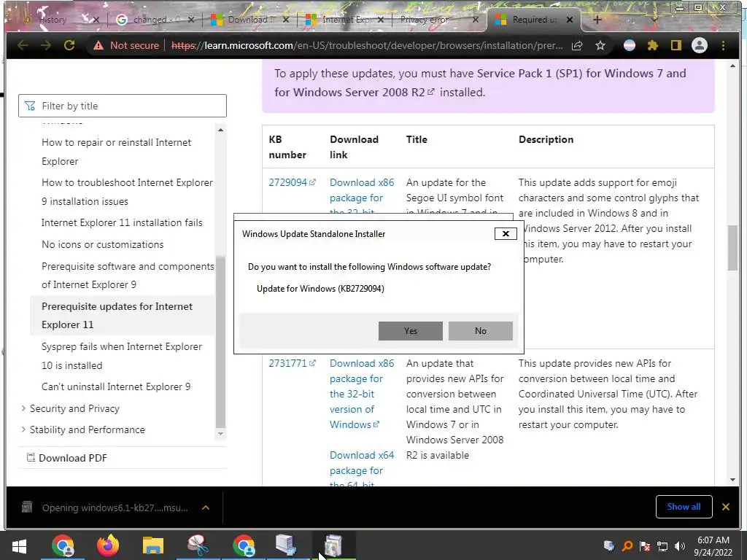Open the Chrome three-dot menu
The width and height of the screenshot is (747, 560).
pyautogui.click(x=723, y=45)
